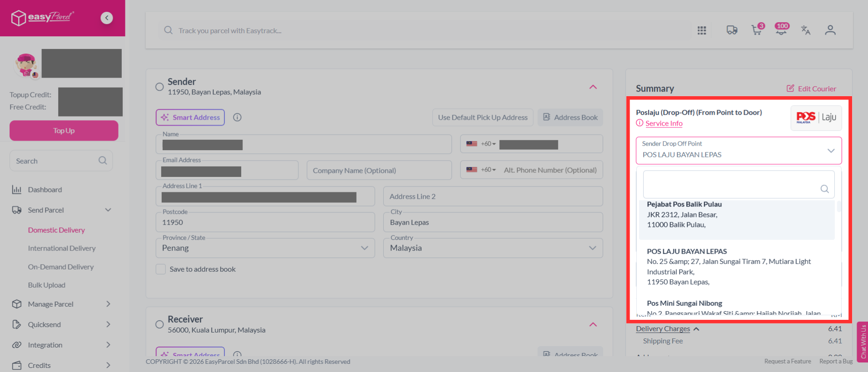The width and height of the screenshot is (868, 372).
Task: Open the apps grid icon
Action: pyautogui.click(x=702, y=30)
